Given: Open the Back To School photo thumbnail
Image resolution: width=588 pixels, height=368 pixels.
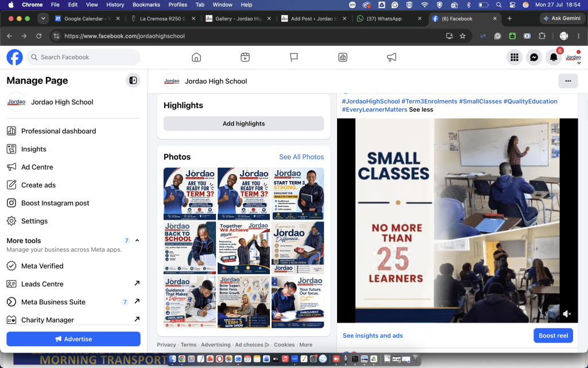Looking at the screenshot, I should [189, 248].
